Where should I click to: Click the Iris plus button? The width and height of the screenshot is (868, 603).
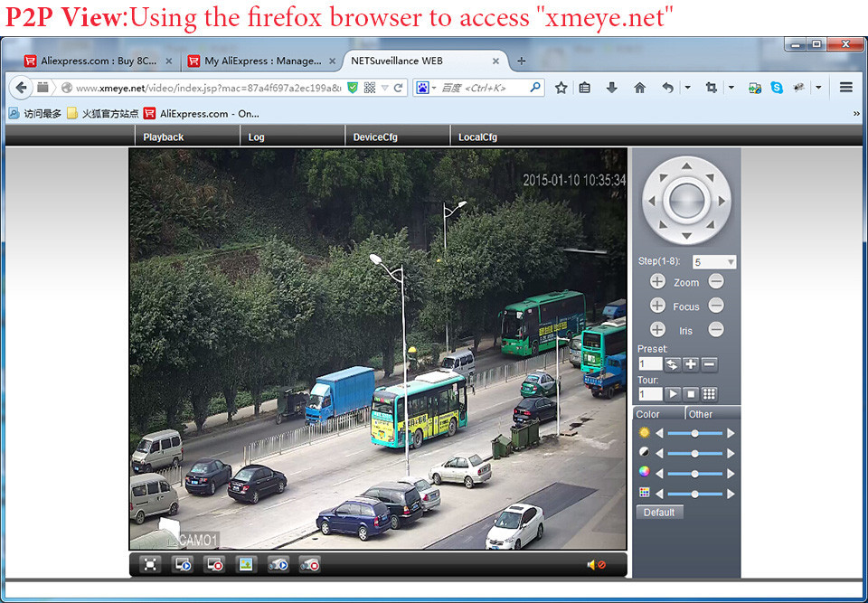[x=657, y=330]
